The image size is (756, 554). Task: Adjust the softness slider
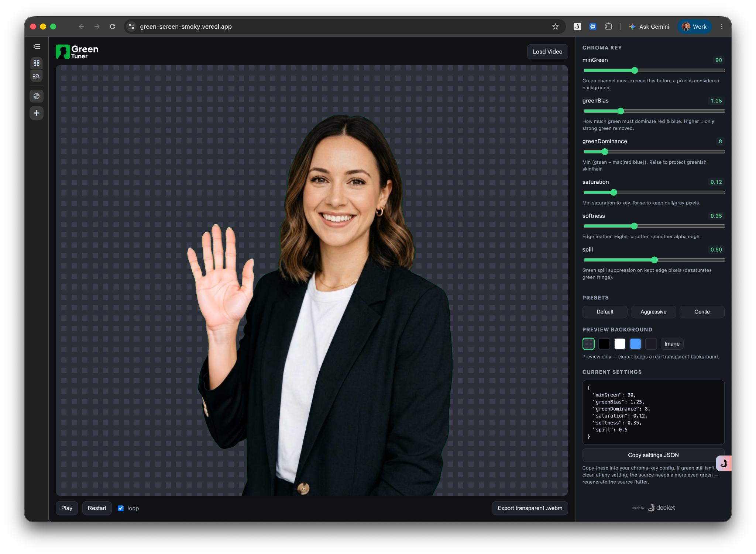(654, 226)
